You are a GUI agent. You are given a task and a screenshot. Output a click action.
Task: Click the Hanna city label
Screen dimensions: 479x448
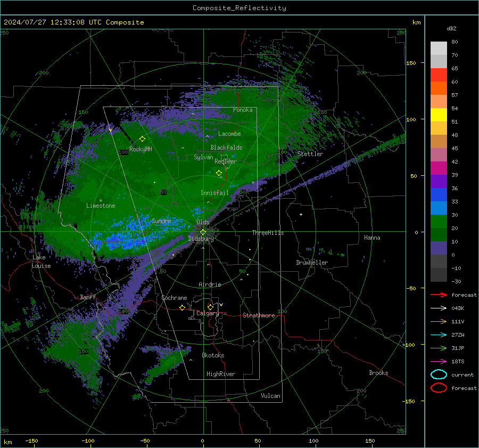tap(372, 238)
